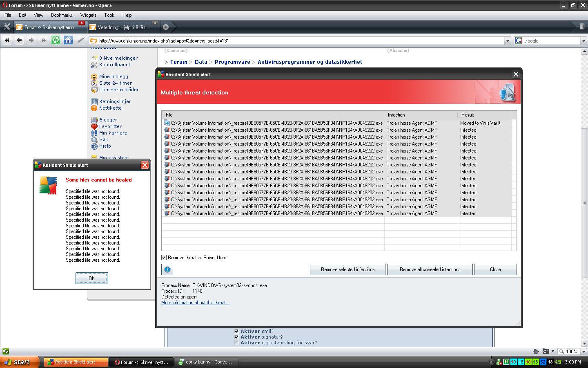Open closed tabs trash can icon
This screenshot has width=588, height=368.
coord(582,27)
